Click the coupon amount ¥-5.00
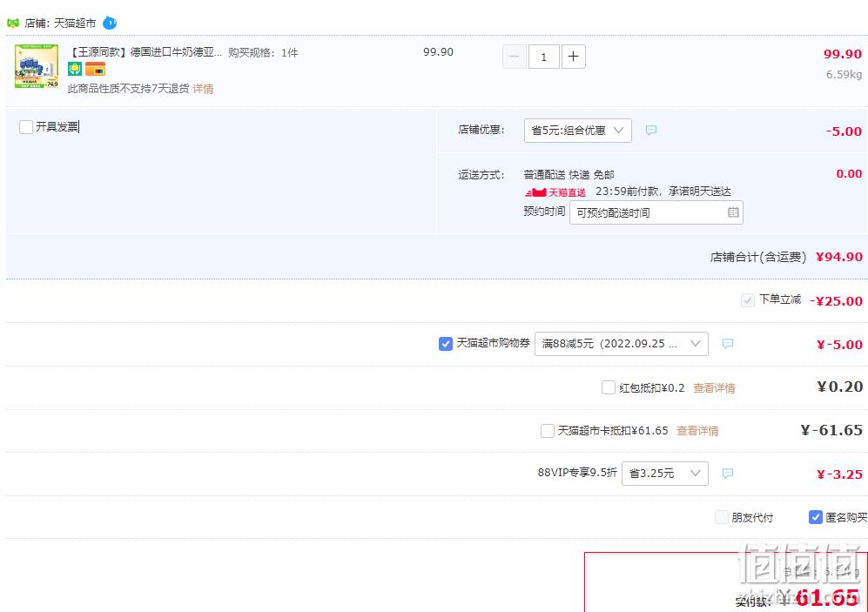Image resolution: width=868 pixels, height=612 pixels. tap(839, 345)
